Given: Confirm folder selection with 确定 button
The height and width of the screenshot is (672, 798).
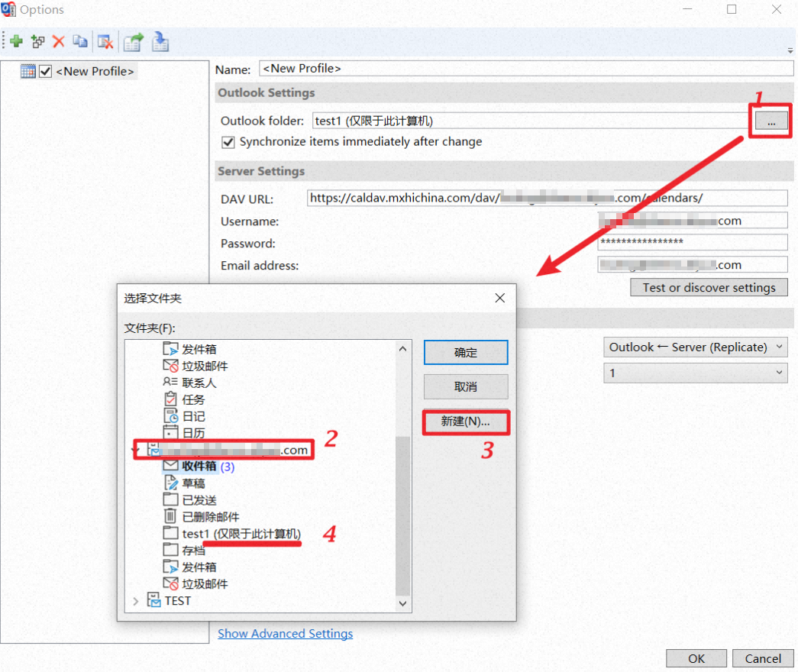Looking at the screenshot, I should 466,352.
